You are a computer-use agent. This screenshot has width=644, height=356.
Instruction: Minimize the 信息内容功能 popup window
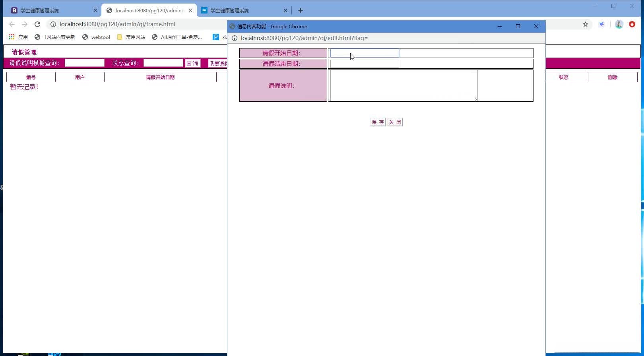(500, 26)
